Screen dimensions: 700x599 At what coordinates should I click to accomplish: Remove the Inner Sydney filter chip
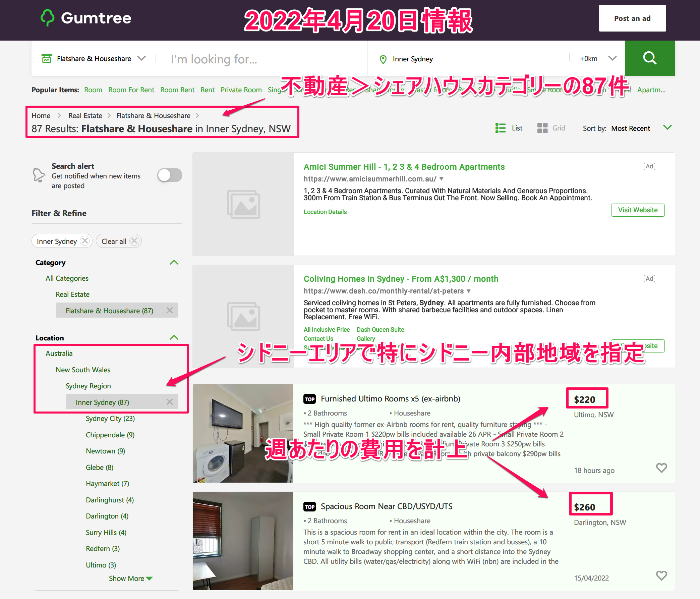pyautogui.click(x=85, y=241)
